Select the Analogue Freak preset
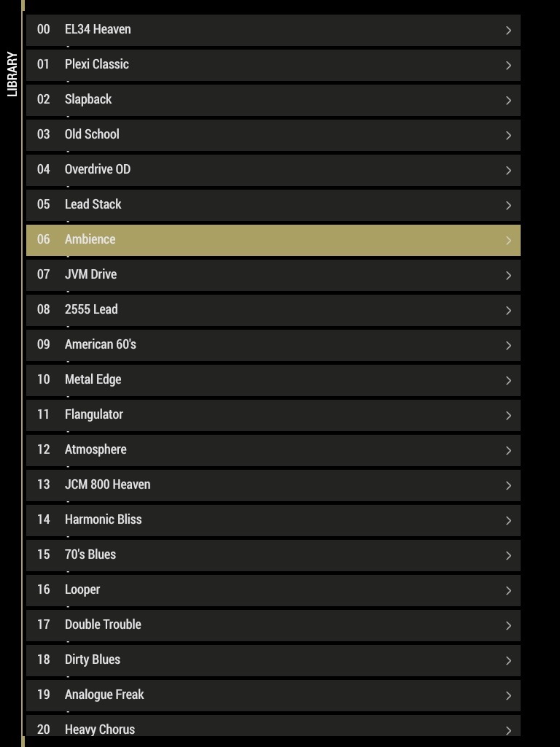Screen dimensions: 560x747 tap(273, 695)
